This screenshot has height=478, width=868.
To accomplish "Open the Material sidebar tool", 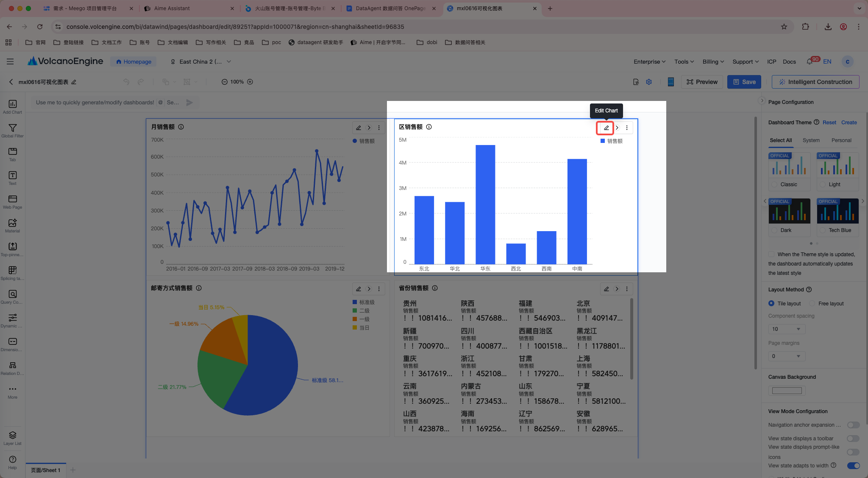I will (x=12, y=225).
